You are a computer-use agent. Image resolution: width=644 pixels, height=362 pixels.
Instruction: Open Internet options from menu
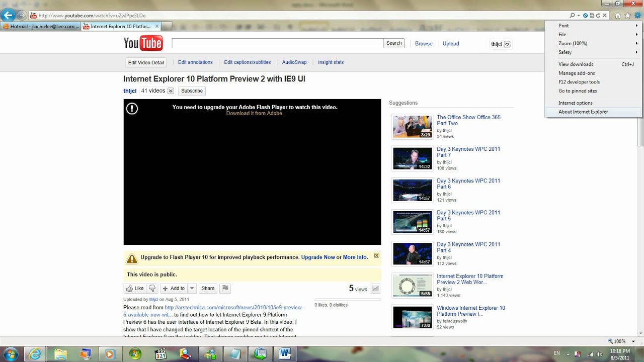[x=593, y=103]
